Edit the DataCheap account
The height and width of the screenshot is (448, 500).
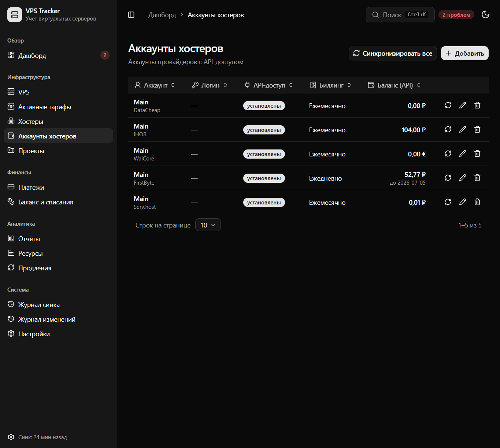click(463, 105)
